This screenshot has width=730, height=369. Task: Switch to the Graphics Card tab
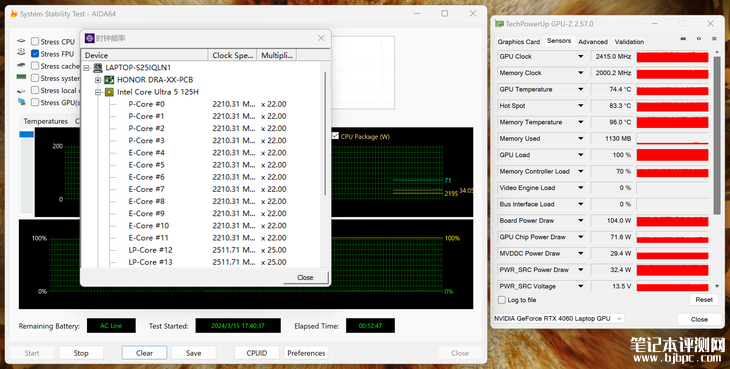[x=519, y=42]
